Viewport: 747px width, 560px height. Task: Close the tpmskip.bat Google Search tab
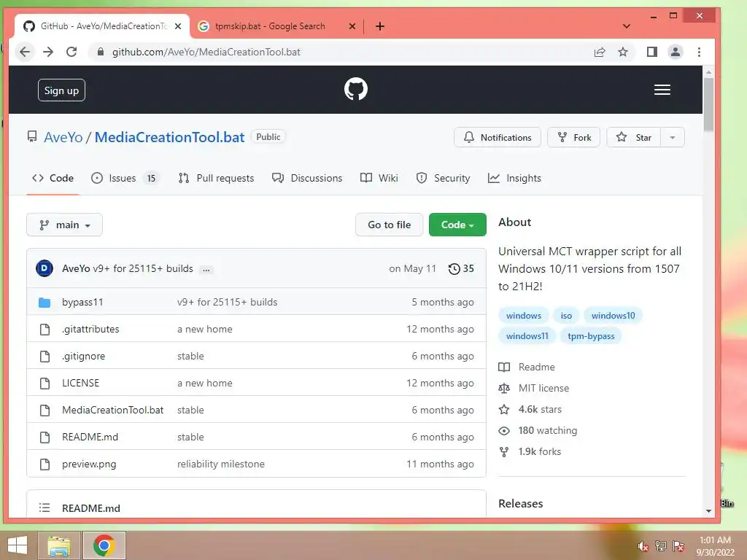pyautogui.click(x=352, y=26)
